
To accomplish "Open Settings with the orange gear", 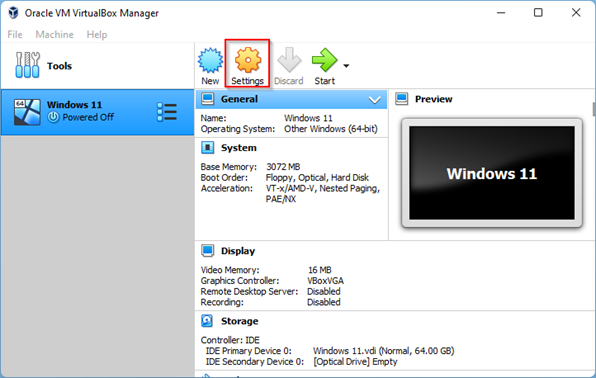I will [x=247, y=60].
